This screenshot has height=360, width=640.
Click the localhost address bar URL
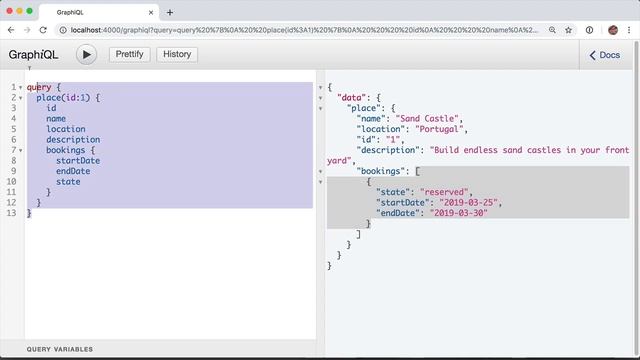(x=304, y=30)
